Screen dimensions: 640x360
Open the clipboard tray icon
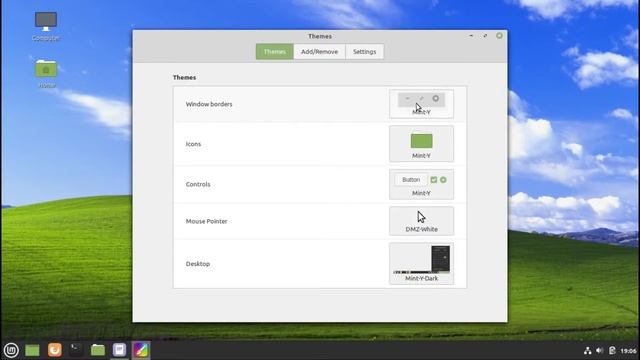612,351
